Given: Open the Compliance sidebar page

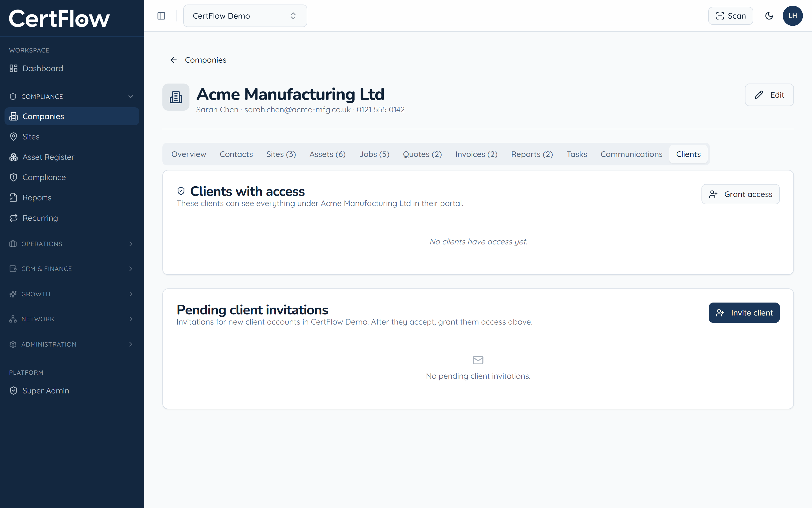Looking at the screenshot, I should click(72, 178).
